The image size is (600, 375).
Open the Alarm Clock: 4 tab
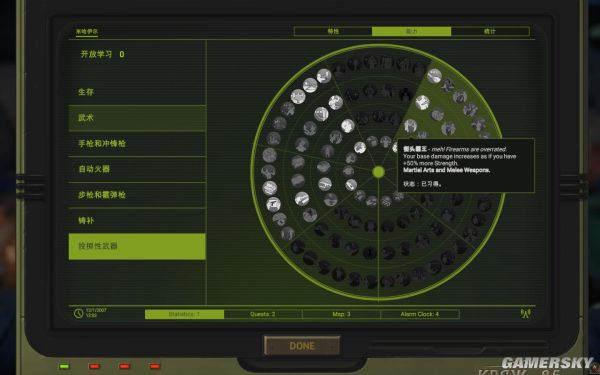point(420,314)
